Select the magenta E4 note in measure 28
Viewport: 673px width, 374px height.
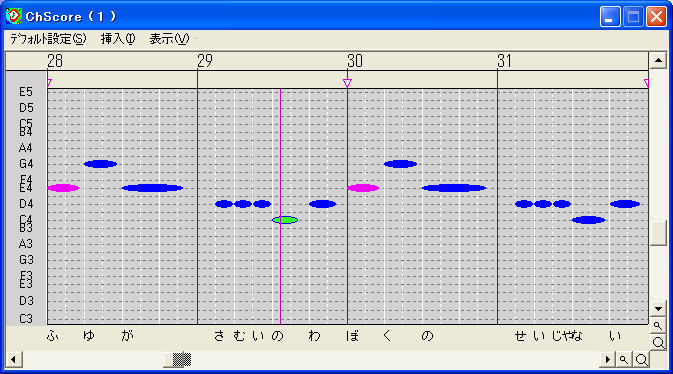(x=63, y=188)
